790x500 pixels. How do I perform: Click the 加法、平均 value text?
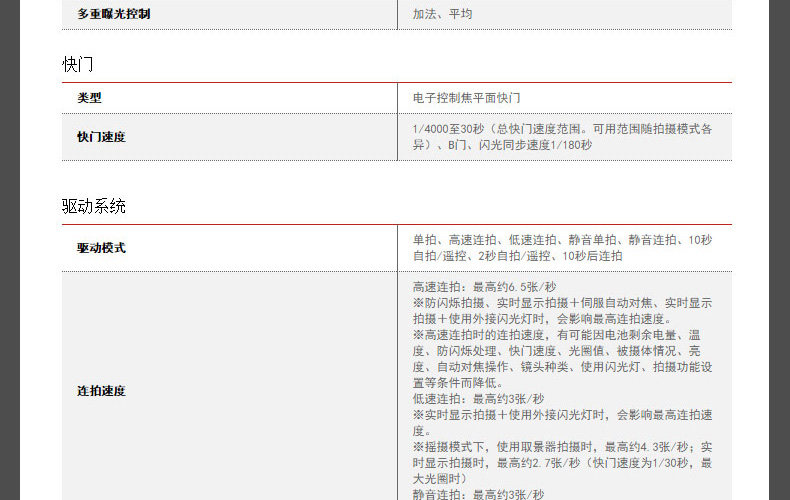point(442,14)
